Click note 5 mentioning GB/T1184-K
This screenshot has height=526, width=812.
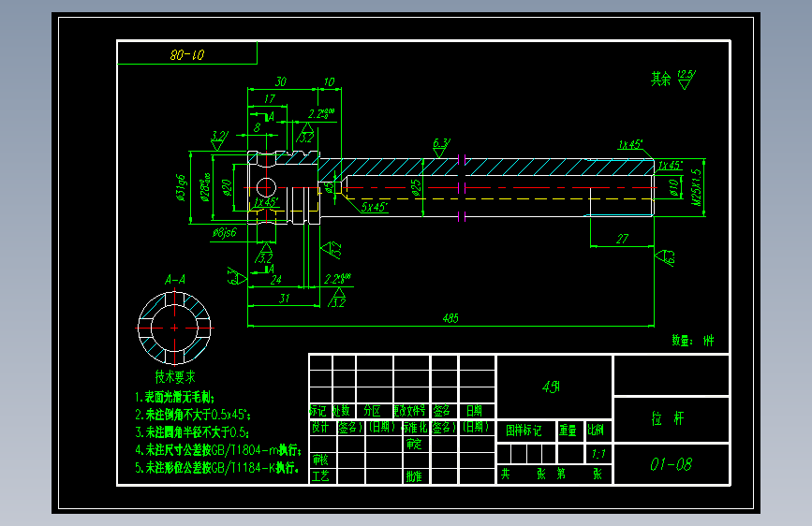click(217, 467)
